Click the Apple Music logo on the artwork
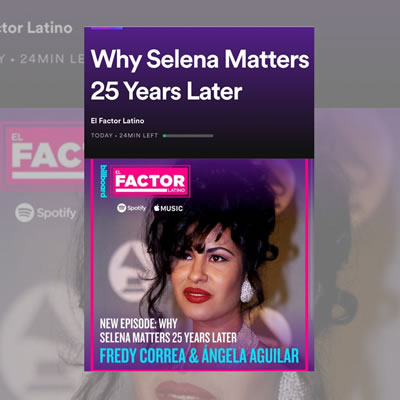Screen dimensions: 400x400 tap(168, 208)
